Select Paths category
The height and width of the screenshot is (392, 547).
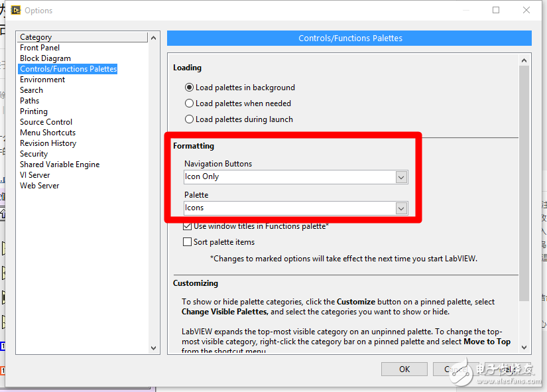(x=29, y=101)
